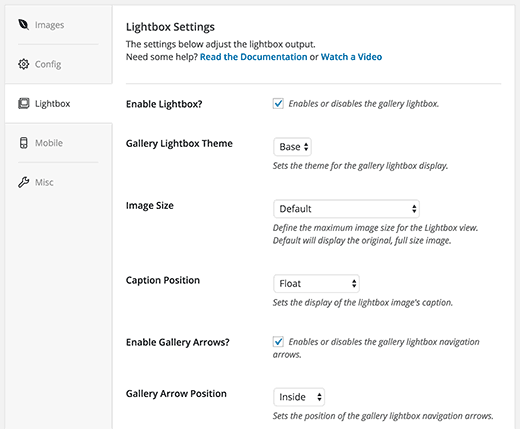This screenshot has height=429, width=520.
Task: Toggle the Enable Gallery Arrows checkbox
Action: click(278, 341)
